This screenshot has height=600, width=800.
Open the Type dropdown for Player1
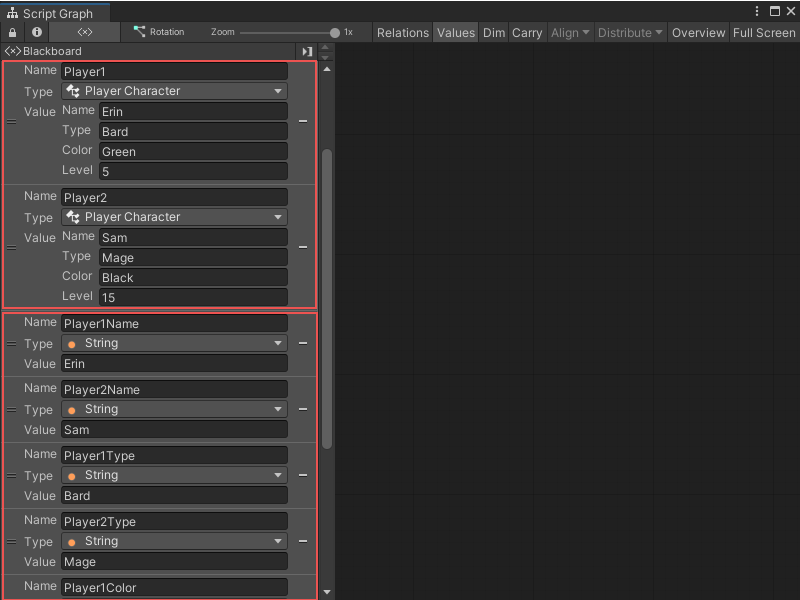[174, 91]
